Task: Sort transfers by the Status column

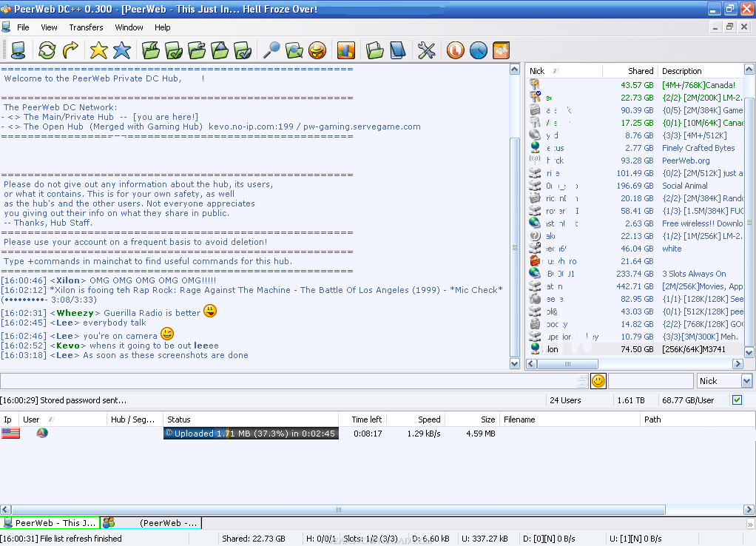Action: pos(251,419)
